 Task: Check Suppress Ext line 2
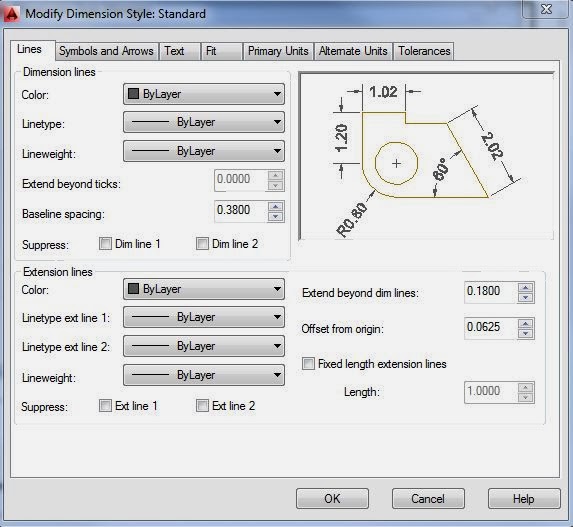(x=202, y=405)
